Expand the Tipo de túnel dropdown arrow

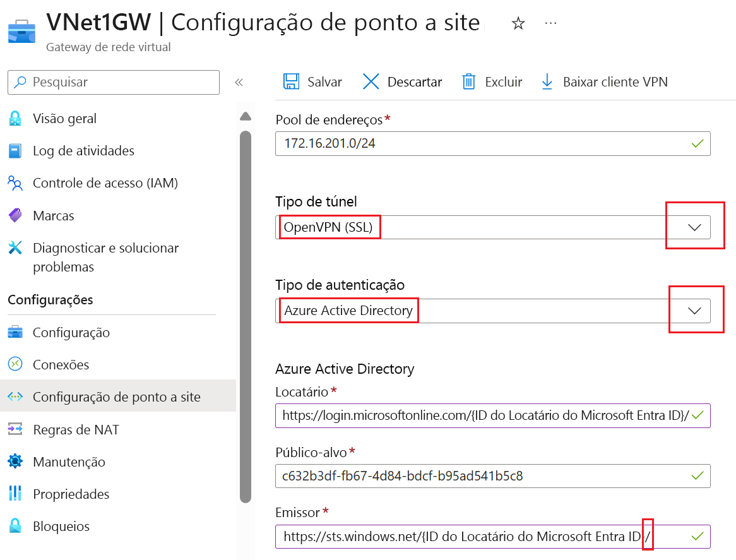pos(694,227)
